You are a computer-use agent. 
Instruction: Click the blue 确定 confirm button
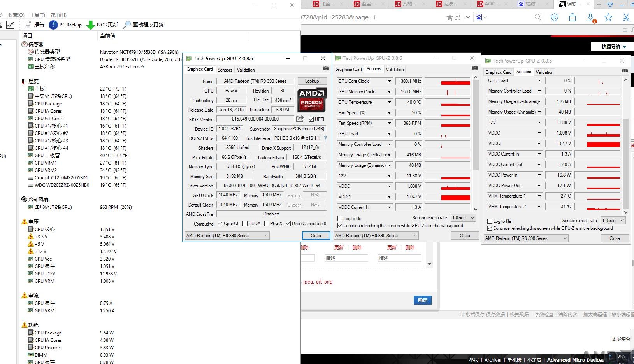[x=423, y=300]
